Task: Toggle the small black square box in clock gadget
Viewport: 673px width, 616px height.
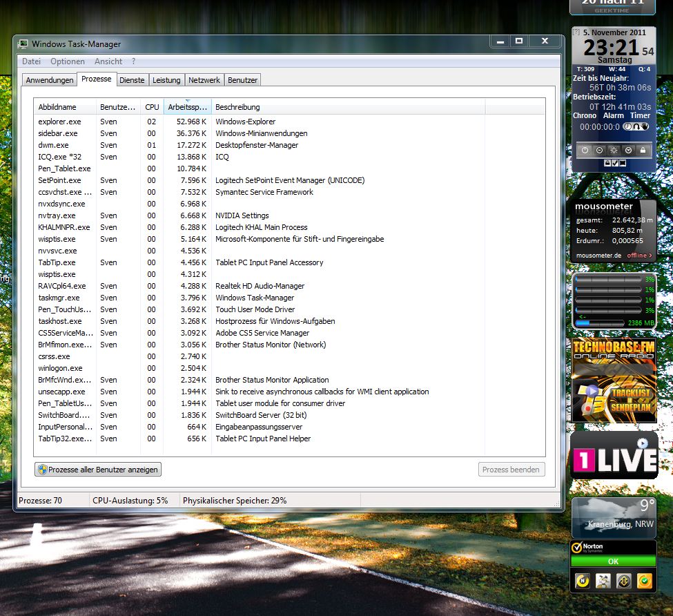Action: point(623,163)
